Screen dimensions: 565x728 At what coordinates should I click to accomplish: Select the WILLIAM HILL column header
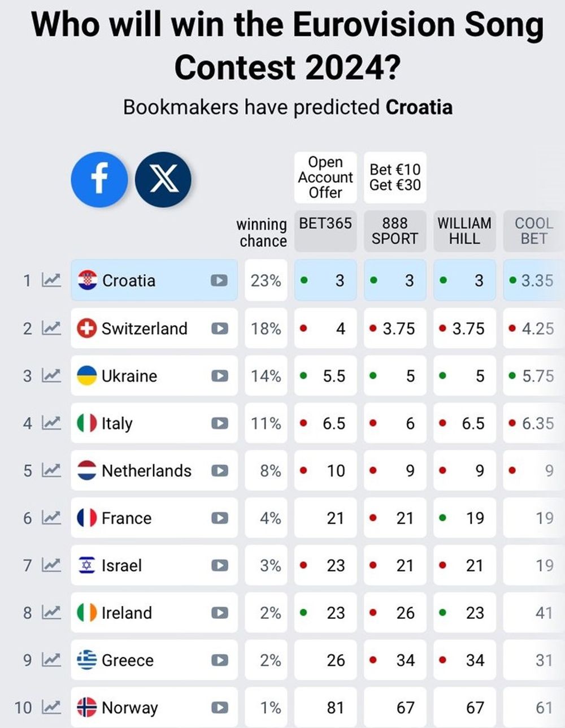(464, 231)
